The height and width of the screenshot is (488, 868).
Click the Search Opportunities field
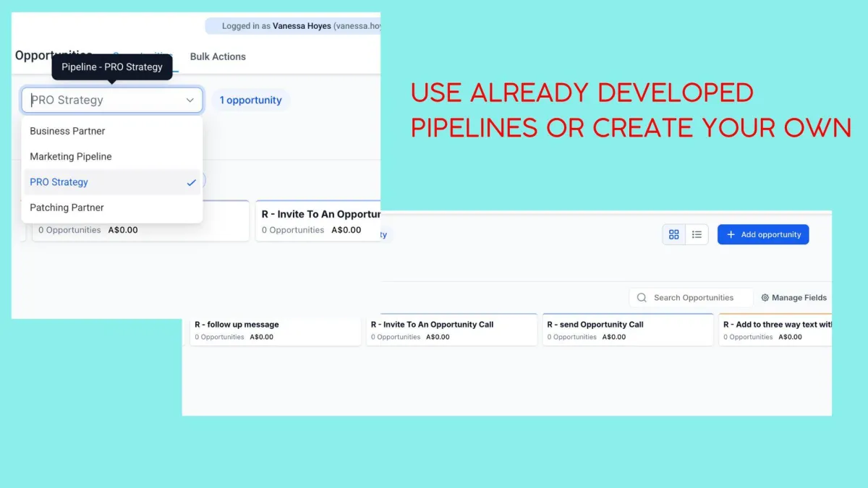pos(692,297)
